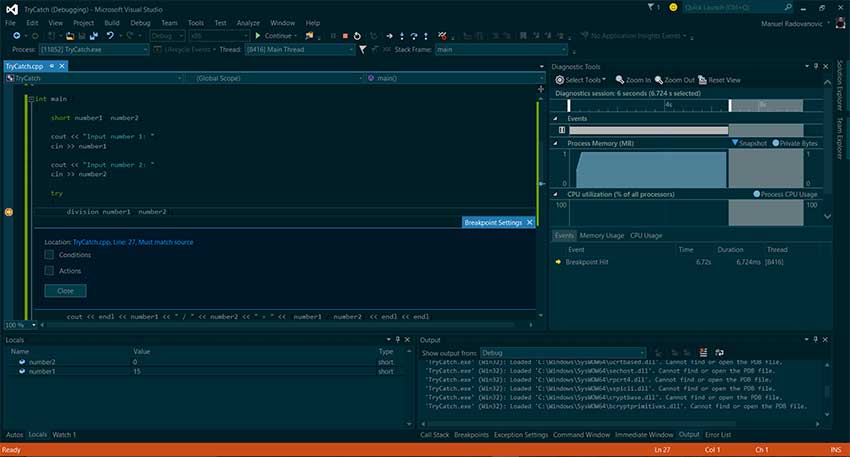
Task: Switch to Memory Usage tab
Action: coord(602,235)
